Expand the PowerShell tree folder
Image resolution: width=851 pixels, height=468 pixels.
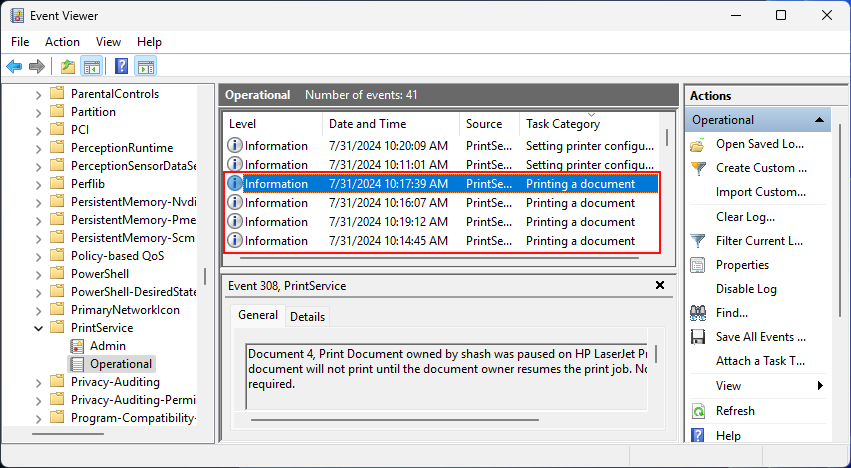39,274
